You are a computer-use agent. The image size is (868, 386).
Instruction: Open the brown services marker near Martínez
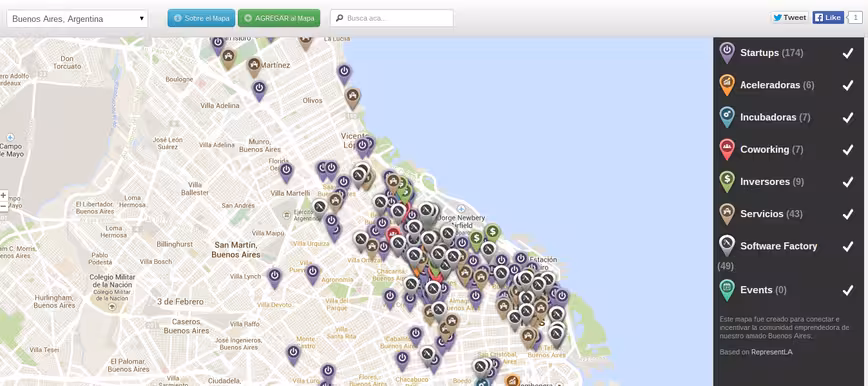coord(254,67)
